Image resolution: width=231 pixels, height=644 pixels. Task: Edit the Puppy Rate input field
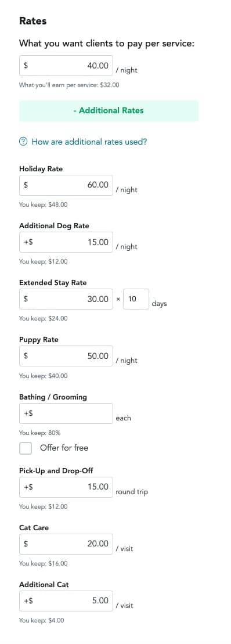[x=66, y=356]
